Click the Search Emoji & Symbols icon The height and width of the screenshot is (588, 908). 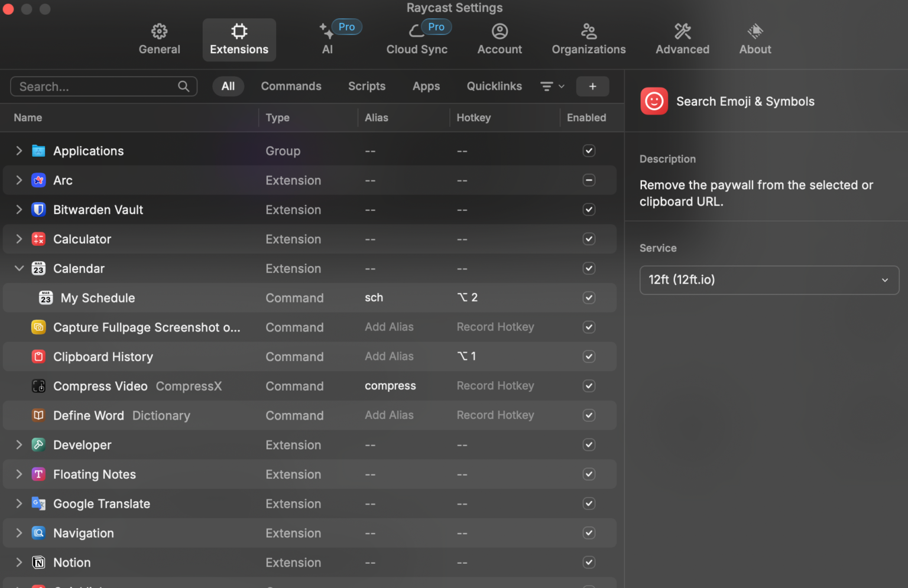point(654,101)
